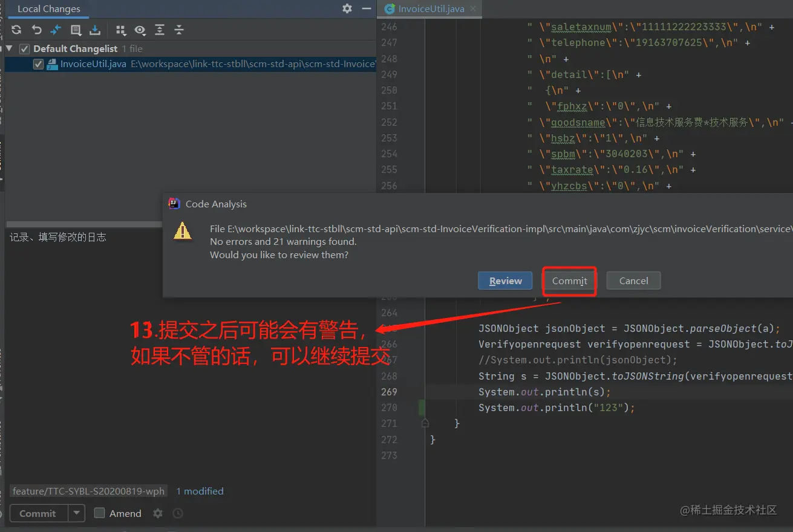Click the feature/TTC-SYBL-S20200819-wph branch label
The width and height of the screenshot is (793, 532).
coord(88,491)
